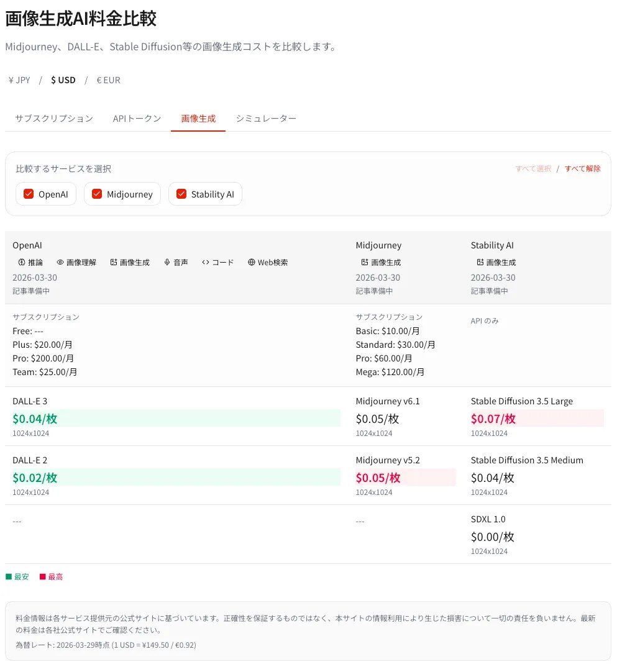The height and width of the screenshot is (672, 630).
Task: Open the サブスクリプション tab
Action: pos(54,118)
